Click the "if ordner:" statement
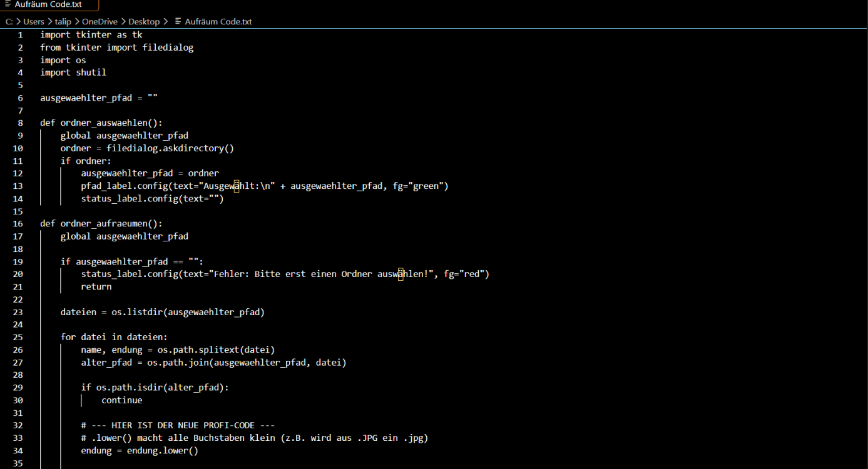868x469 pixels. tap(86, 161)
